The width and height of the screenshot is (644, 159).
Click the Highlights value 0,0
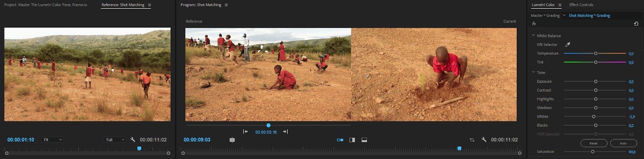point(631,99)
